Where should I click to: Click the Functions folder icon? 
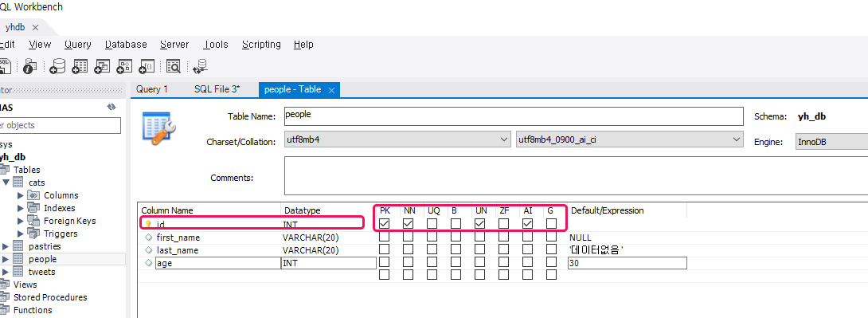pos(5,310)
